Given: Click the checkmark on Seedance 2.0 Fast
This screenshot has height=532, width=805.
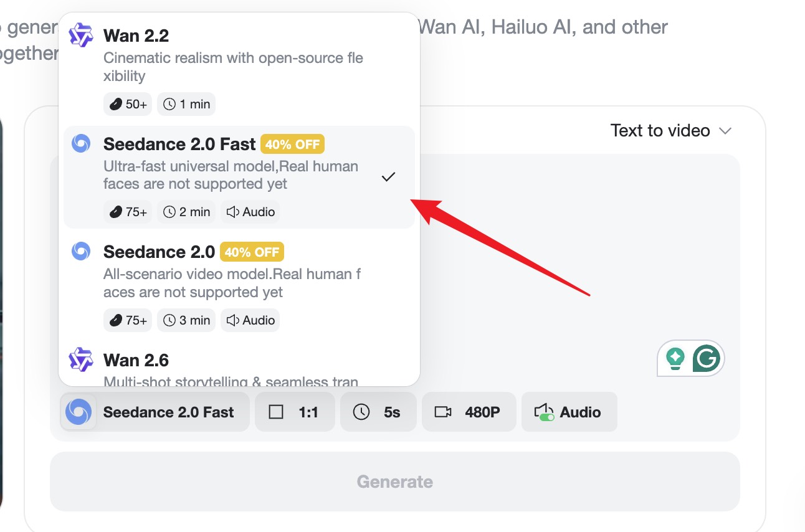Looking at the screenshot, I should coord(388,177).
